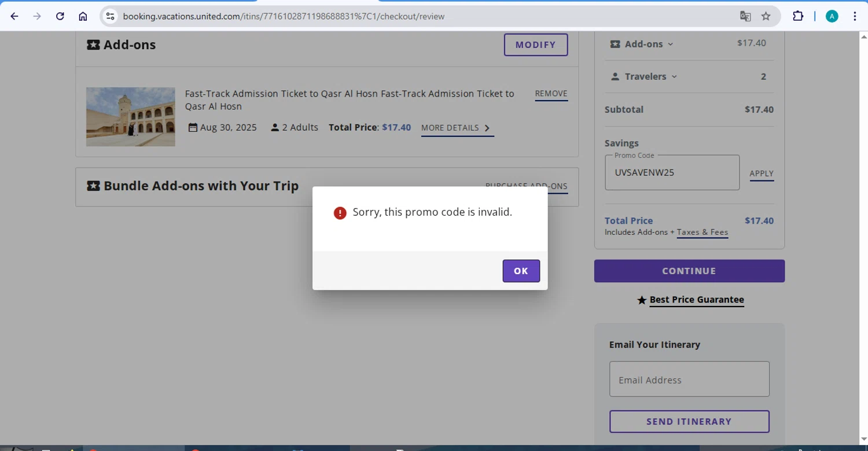Open the browser home page
868x451 pixels.
83,16
